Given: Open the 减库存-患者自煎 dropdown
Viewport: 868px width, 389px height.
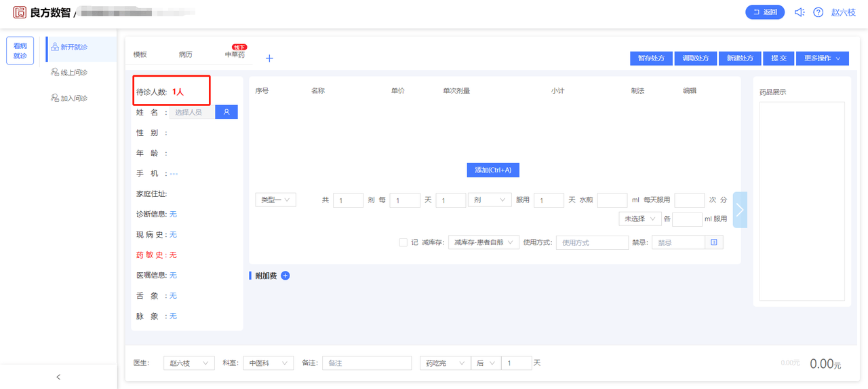Looking at the screenshot, I should click(x=484, y=242).
